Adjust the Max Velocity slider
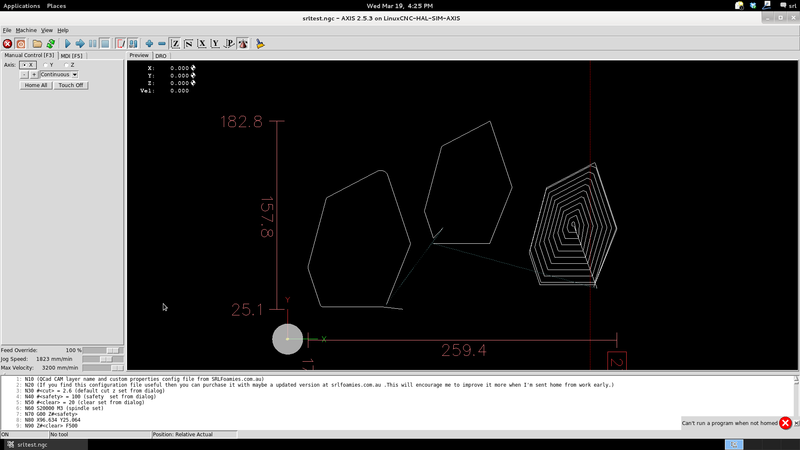Image resolution: width=800 pixels, height=450 pixels. tap(103, 368)
